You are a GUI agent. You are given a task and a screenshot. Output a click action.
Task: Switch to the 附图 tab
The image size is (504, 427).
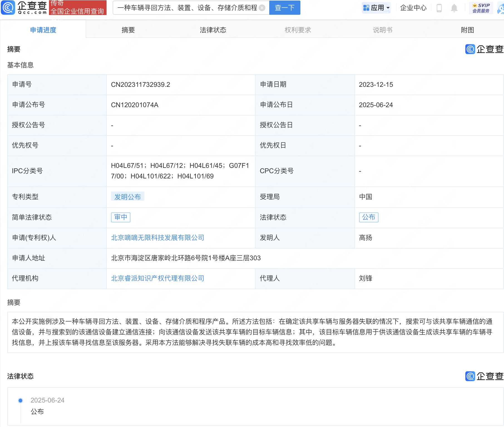coord(467,30)
